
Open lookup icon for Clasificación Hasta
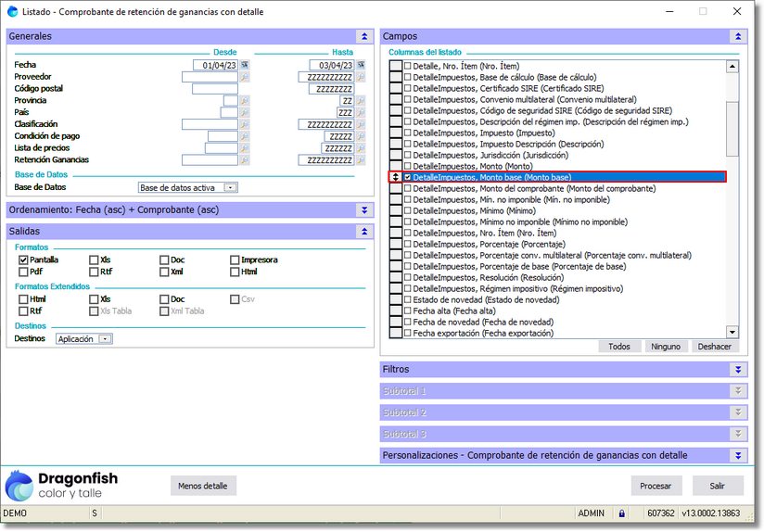361,124
